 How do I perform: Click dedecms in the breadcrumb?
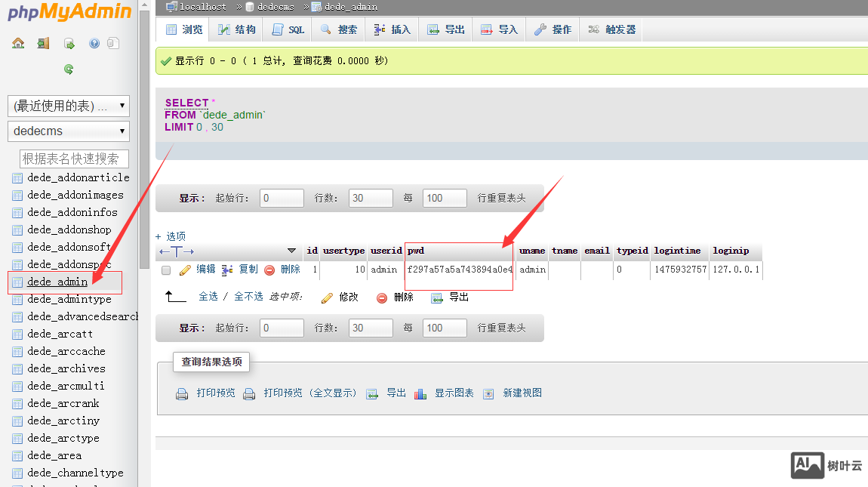[275, 7]
